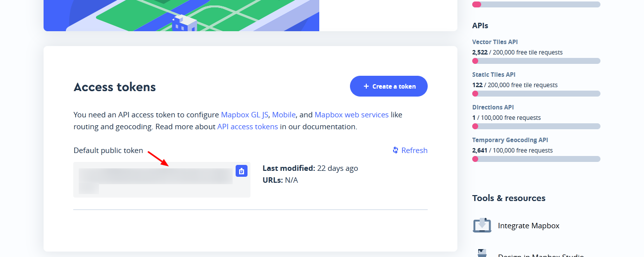Follow the Mapbox web services link
The image size is (644, 257).
click(351, 114)
